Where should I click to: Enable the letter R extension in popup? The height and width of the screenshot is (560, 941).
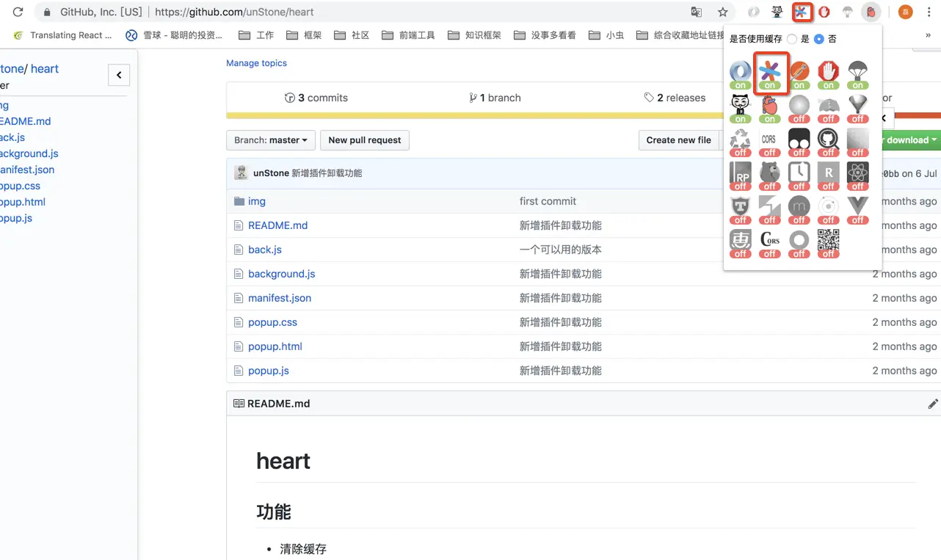point(828,175)
